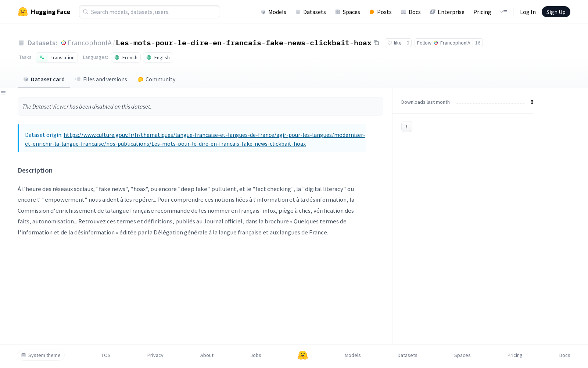The width and height of the screenshot is (588, 368).
Task: Open the FrancophonIA organization page
Action: [90, 43]
